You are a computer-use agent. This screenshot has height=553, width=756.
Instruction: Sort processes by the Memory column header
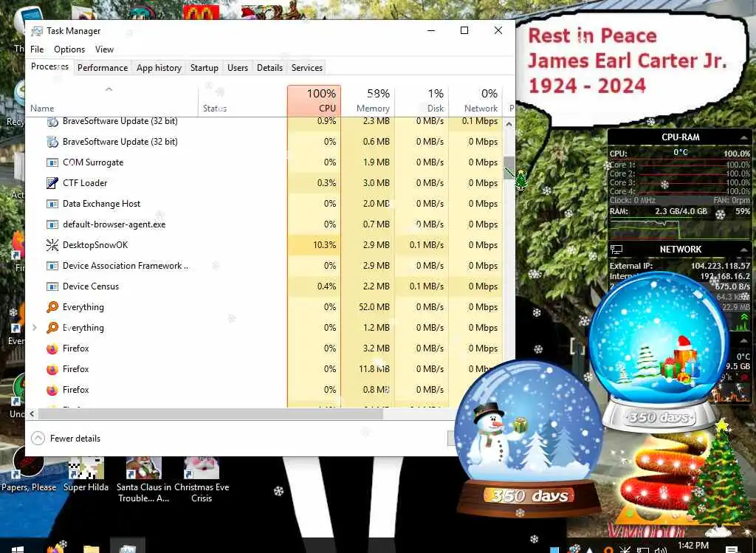coord(368,100)
